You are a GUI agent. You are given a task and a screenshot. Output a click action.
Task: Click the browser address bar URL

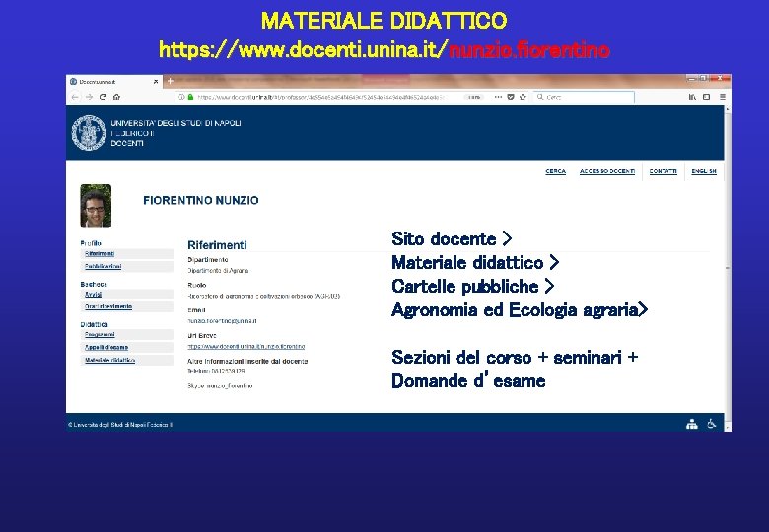[x=320, y=97]
